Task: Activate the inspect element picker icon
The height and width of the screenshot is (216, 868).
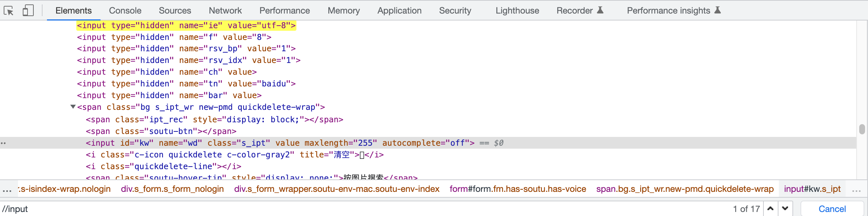Action: click(8, 11)
